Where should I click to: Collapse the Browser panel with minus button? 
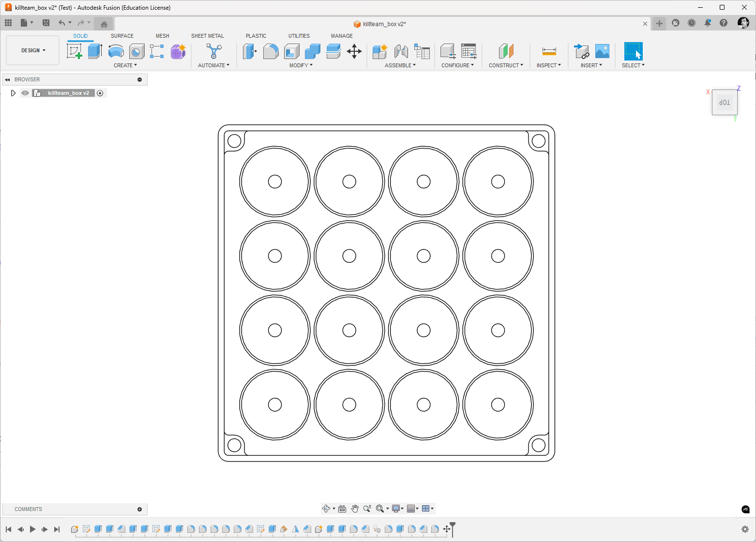coord(140,79)
